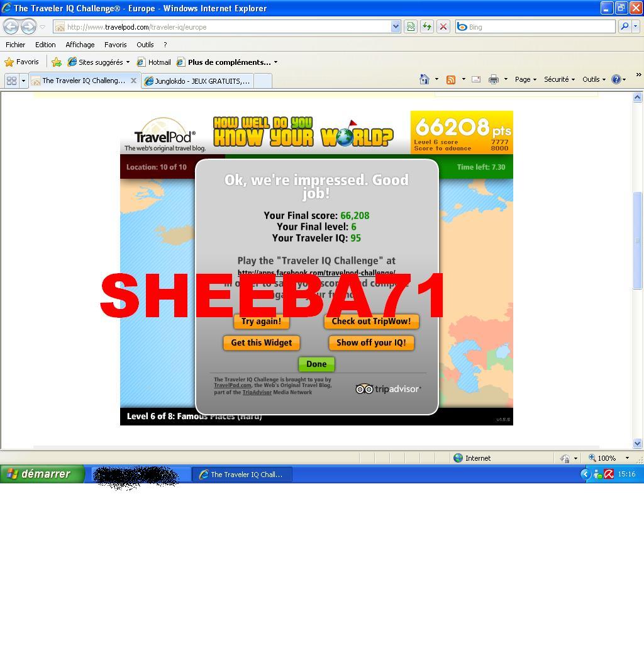
Task: Open the Fichier menu
Action: click(15, 45)
